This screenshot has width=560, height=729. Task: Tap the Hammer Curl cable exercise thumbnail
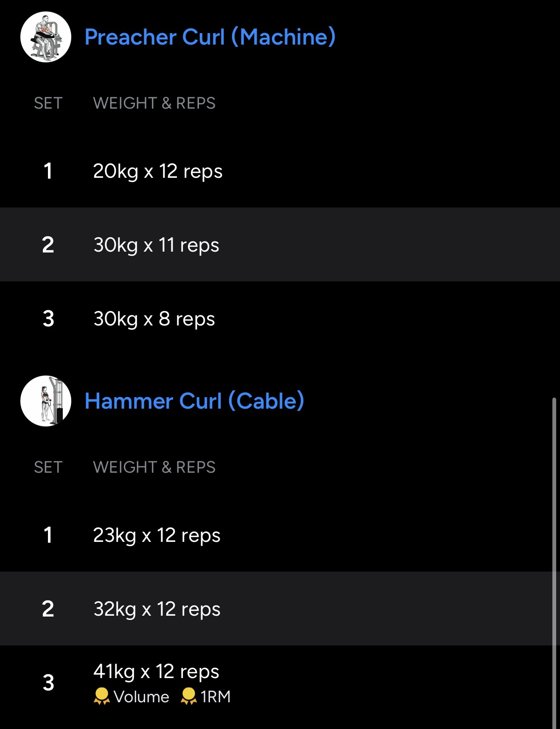pyautogui.click(x=46, y=401)
